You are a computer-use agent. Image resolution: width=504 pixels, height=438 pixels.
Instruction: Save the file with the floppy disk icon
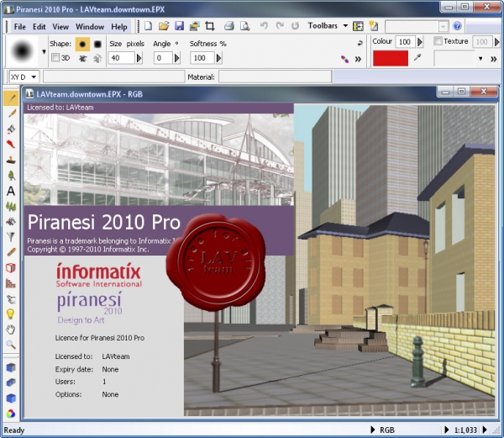pos(179,26)
